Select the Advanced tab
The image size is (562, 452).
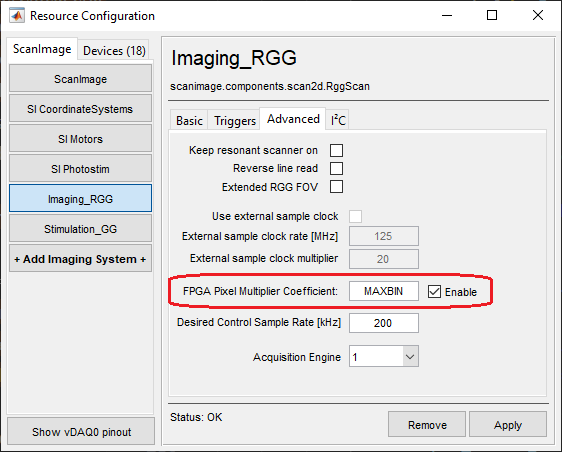[293, 119]
